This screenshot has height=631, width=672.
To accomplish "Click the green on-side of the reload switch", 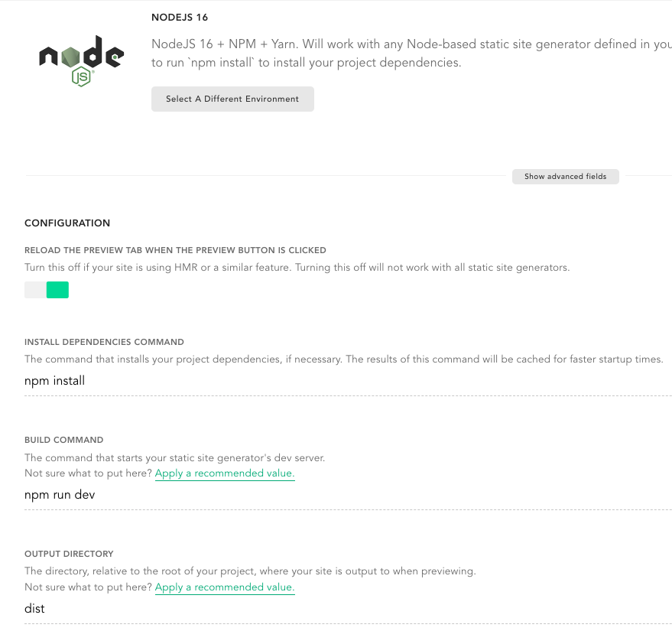I will pos(57,290).
